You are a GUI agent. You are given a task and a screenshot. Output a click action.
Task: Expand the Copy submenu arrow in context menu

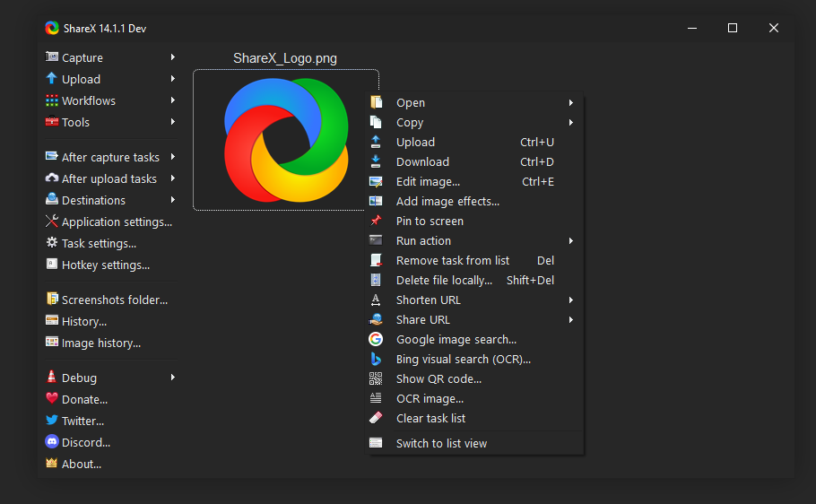click(571, 122)
